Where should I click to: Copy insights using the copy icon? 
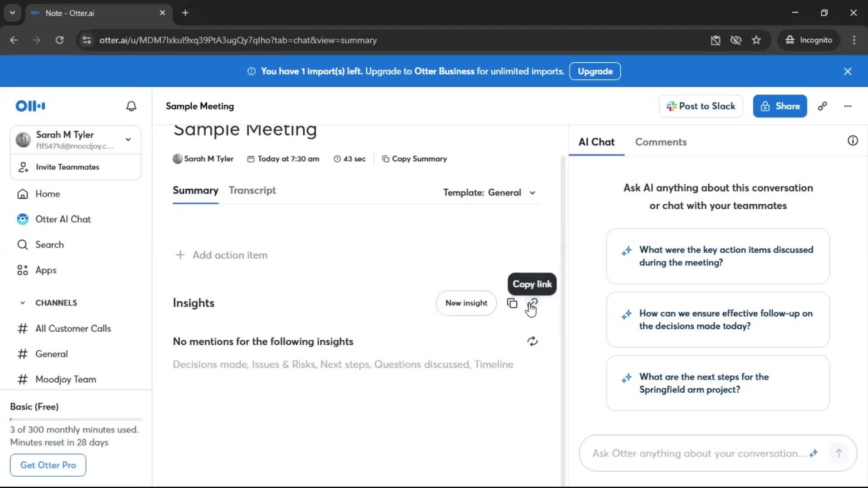pyautogui.click(x=512, y=303)
